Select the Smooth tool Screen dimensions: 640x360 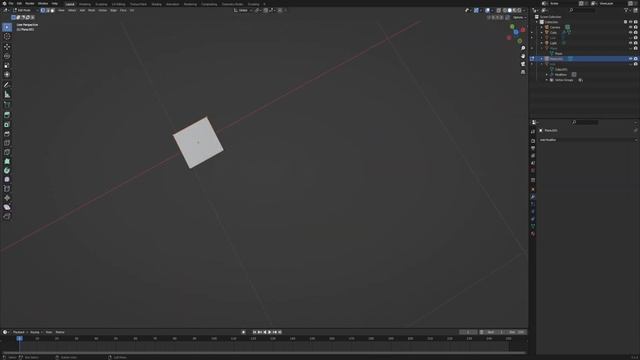[x=7, y=180]
